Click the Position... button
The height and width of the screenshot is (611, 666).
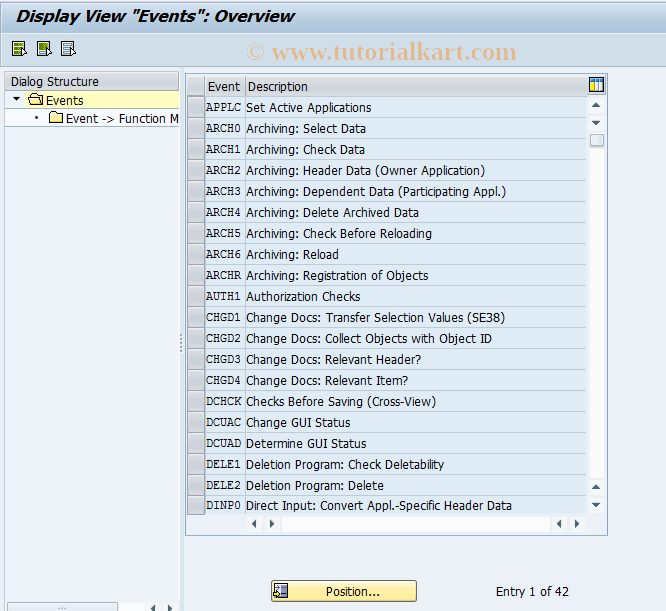(x=344, y=591)
